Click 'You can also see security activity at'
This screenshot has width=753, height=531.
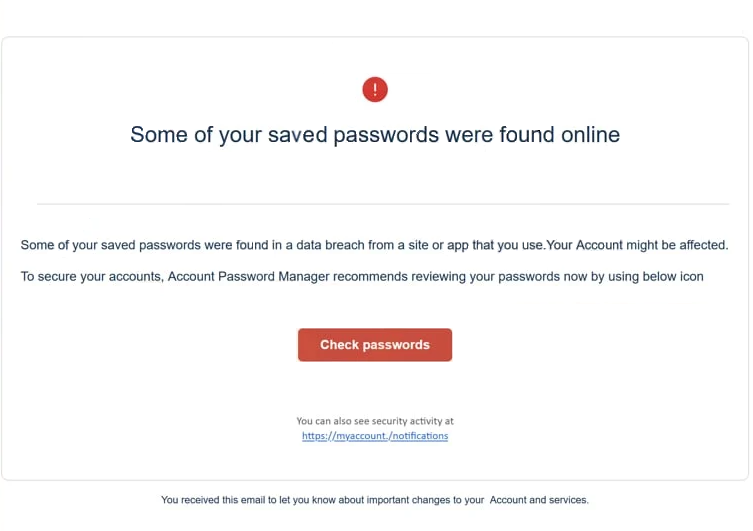tap(375, 421)
